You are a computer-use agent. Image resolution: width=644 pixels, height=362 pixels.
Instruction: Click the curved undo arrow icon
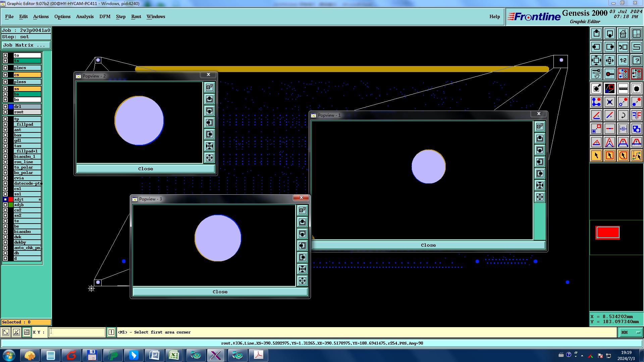point(623,115)
